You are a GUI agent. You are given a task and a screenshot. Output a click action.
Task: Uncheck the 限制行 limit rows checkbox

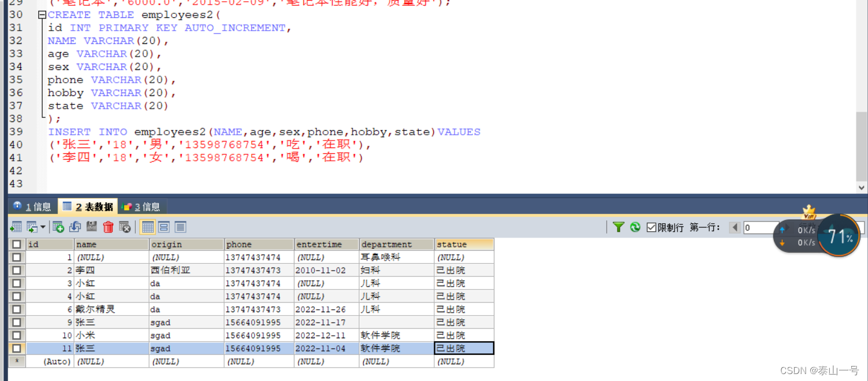click(651, 227)
